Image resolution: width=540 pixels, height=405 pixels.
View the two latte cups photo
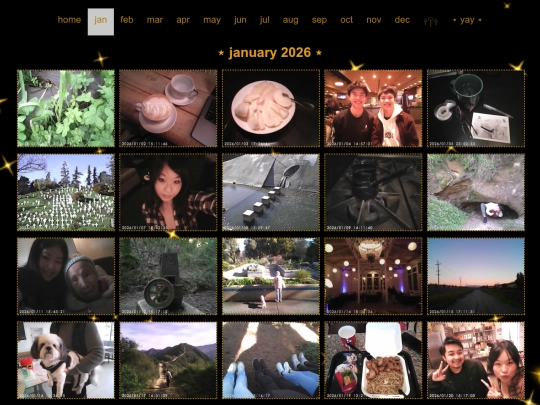pyautogui.click(x=168, y=108)
